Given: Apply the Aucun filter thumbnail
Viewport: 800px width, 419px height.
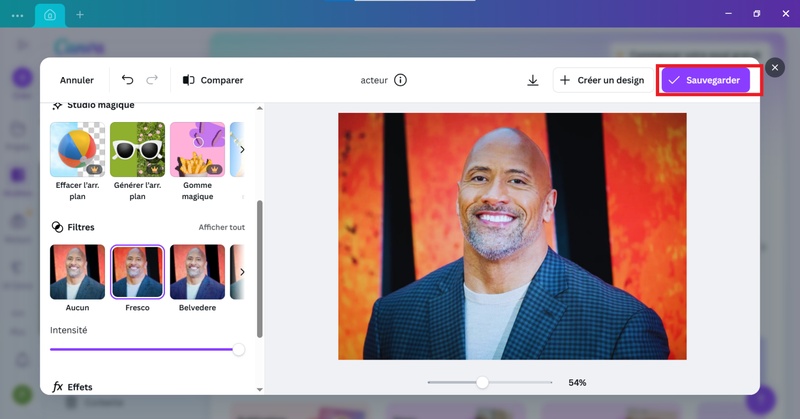Looking at the screenshot, I should [78, 272].
